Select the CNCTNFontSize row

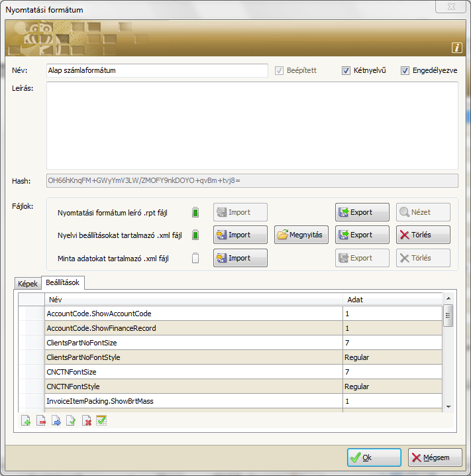pos(230,372)
